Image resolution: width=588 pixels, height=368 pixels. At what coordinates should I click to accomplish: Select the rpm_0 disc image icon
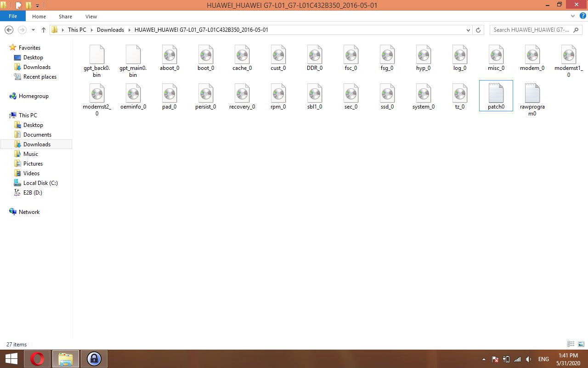coord(278,93)
